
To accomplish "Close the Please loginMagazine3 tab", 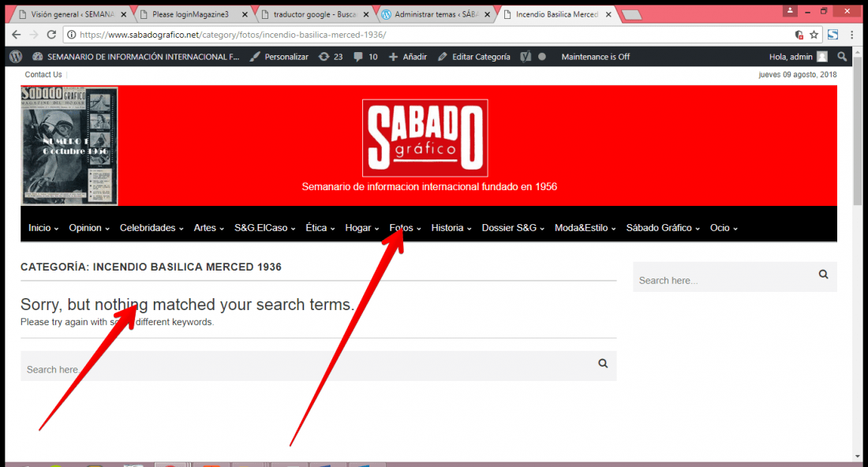I will (x=245, y=14).
